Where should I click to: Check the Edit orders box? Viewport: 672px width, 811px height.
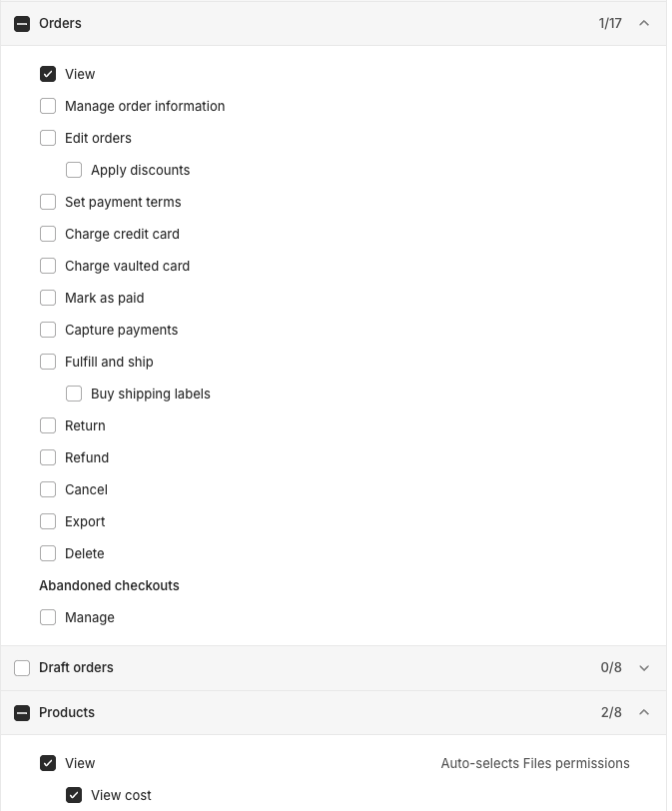coord(48,138)
